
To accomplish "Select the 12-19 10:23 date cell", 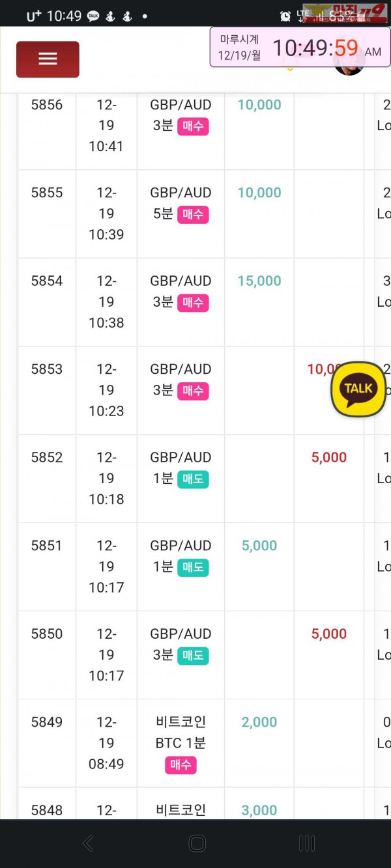I will pos(106,390).
